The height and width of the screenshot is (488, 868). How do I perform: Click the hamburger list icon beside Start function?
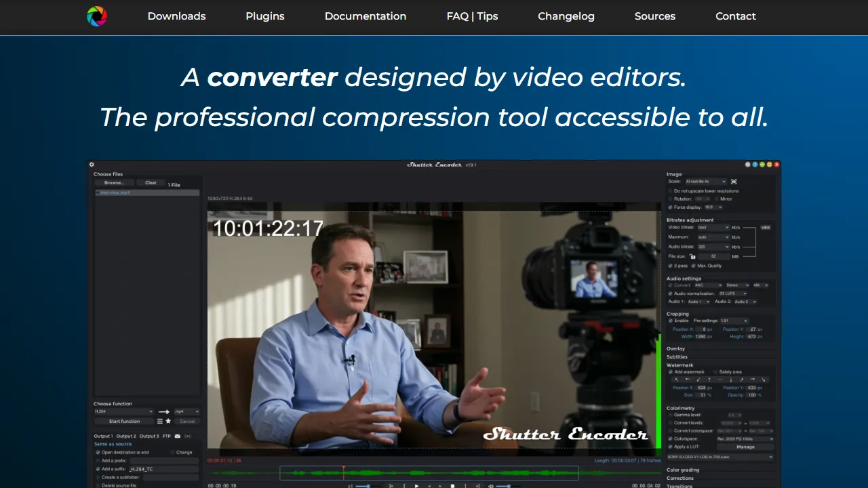(x=160, y=421)
